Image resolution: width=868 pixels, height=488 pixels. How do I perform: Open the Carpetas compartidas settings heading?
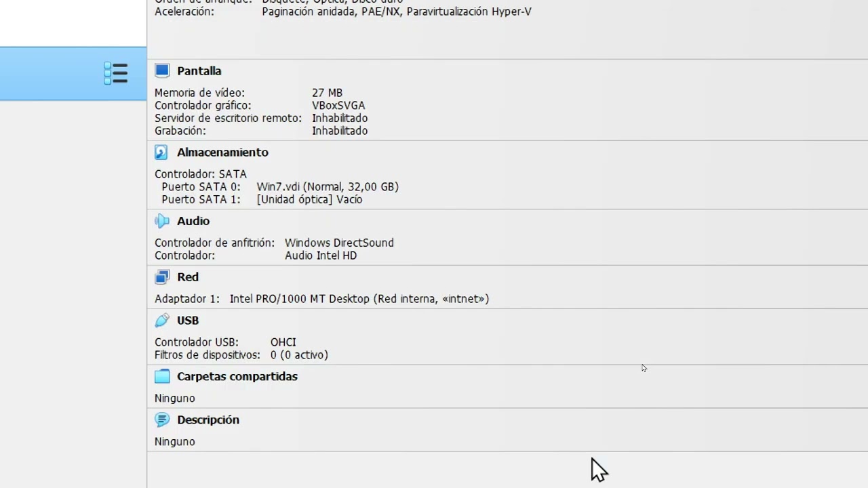237,376
